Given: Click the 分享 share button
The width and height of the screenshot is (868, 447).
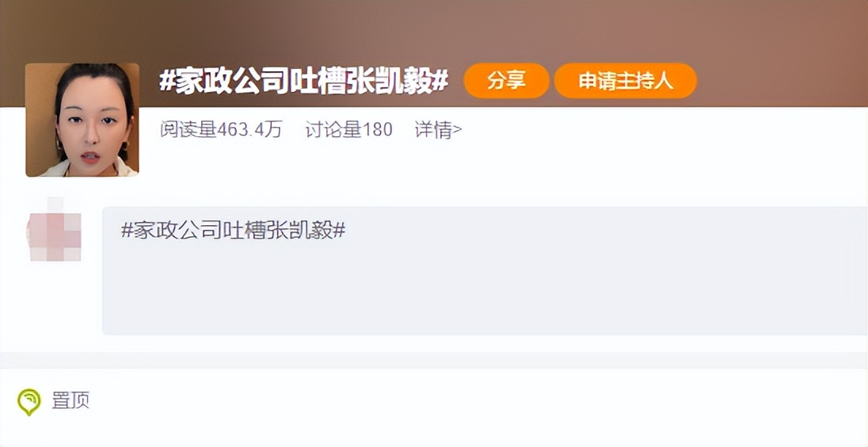Looking at the screenshot, I should pos(506,81).
